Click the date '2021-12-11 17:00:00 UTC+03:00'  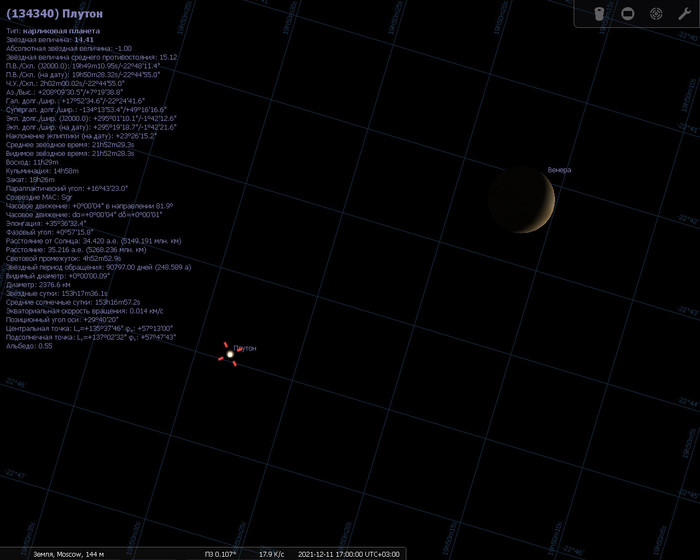[349, 554]
